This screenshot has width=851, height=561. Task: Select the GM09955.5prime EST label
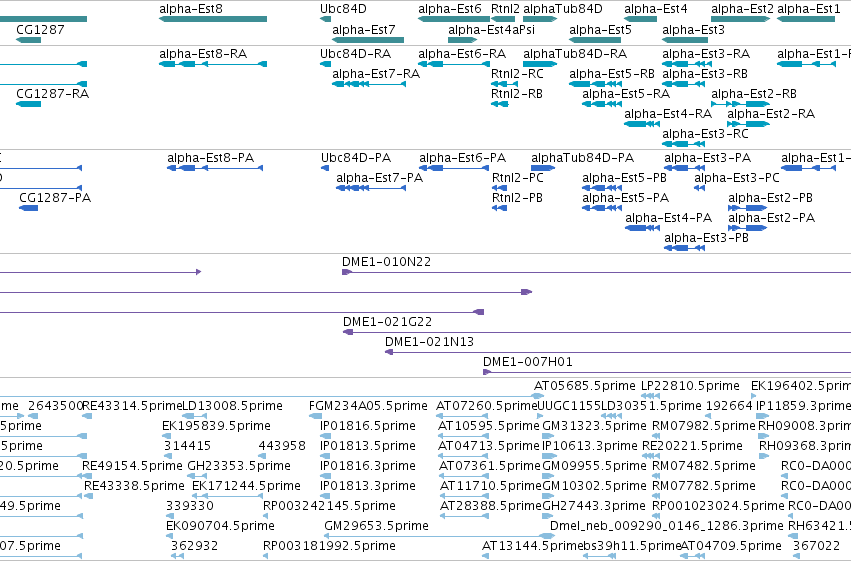(x=594, y=466)
